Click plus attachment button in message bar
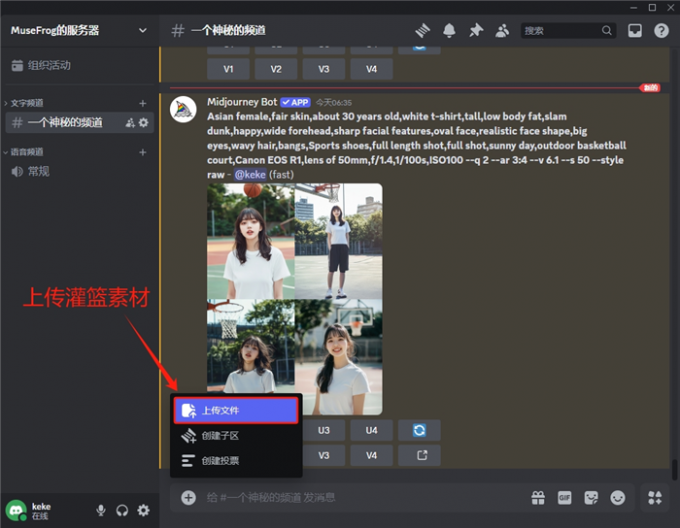Image resolution: width=680 pixels, height=528 pixels. click(188, 497)
